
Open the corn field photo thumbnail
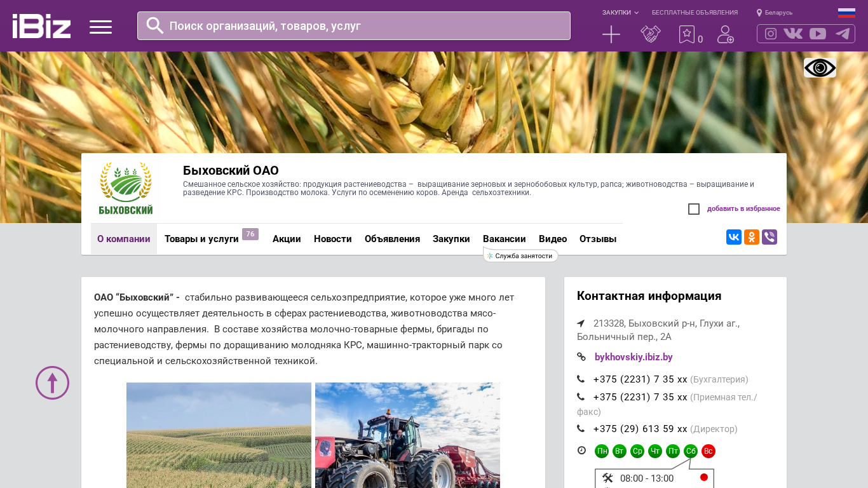point(219,435)
